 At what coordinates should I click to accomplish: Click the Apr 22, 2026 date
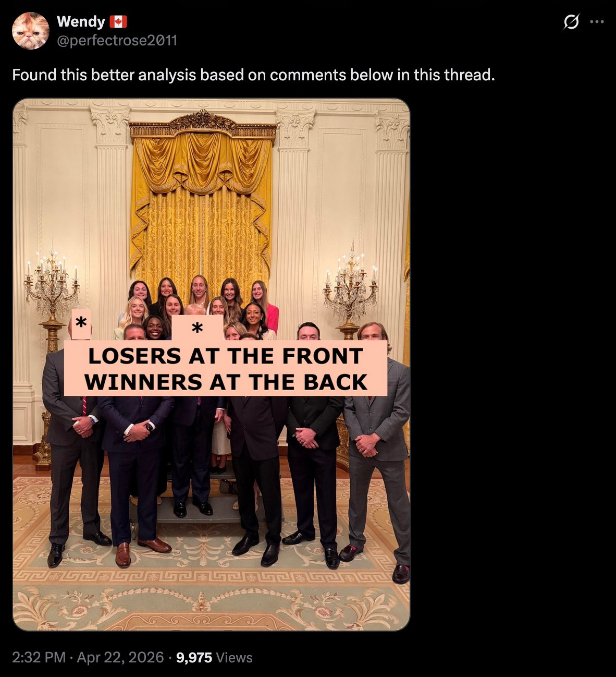(120, 657)
